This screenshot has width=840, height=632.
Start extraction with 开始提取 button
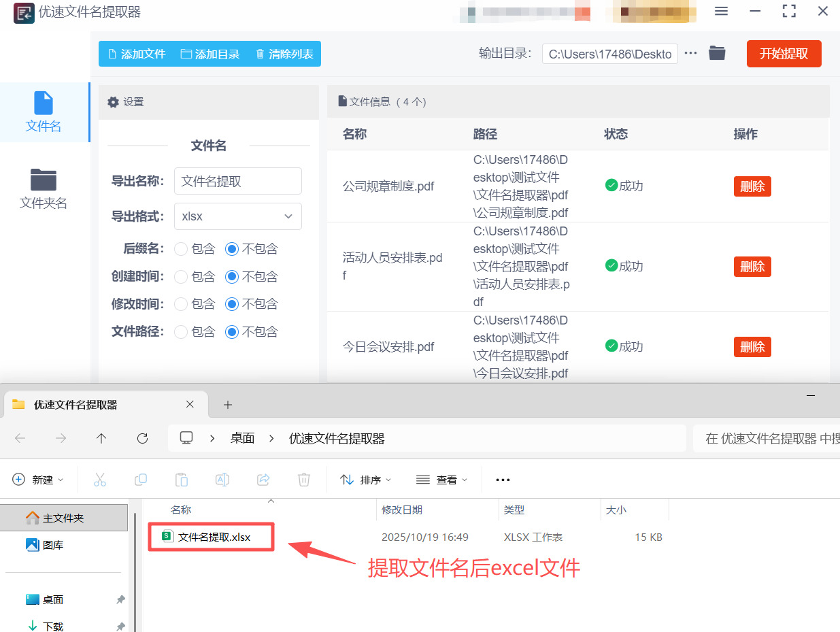click(x=784, y=54)
